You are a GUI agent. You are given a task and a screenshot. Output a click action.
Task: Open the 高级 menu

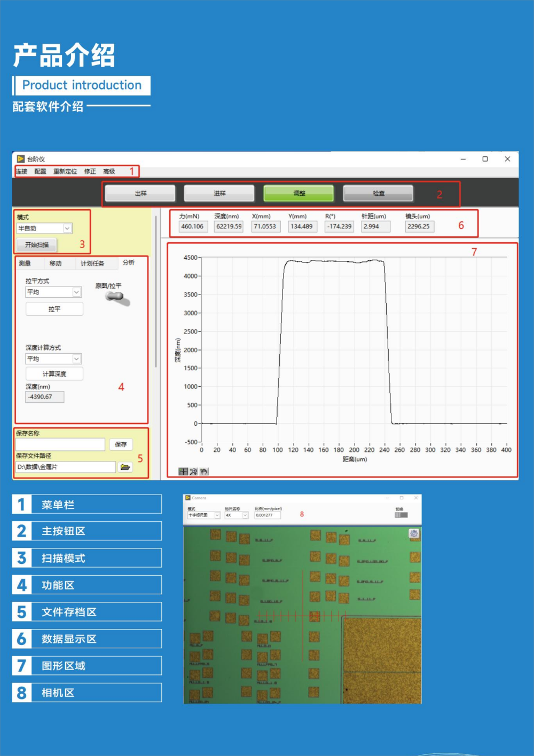click(109, 171)
